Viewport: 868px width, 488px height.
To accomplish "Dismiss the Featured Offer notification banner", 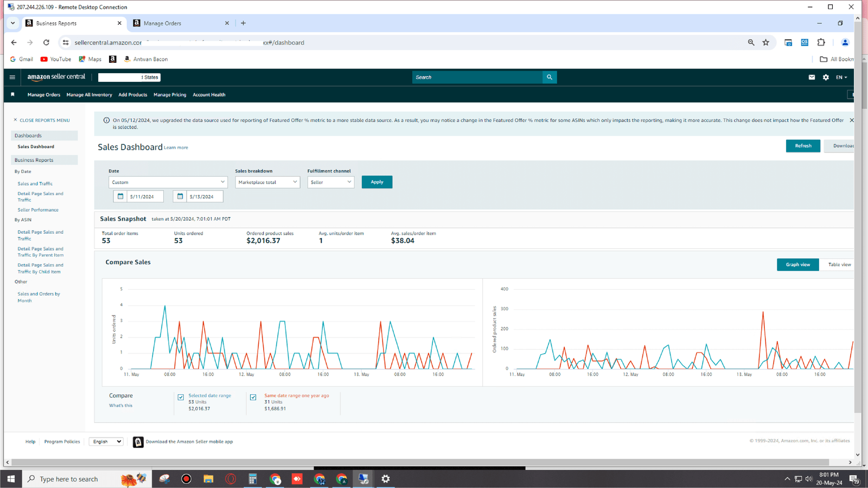I will point(851,120).
